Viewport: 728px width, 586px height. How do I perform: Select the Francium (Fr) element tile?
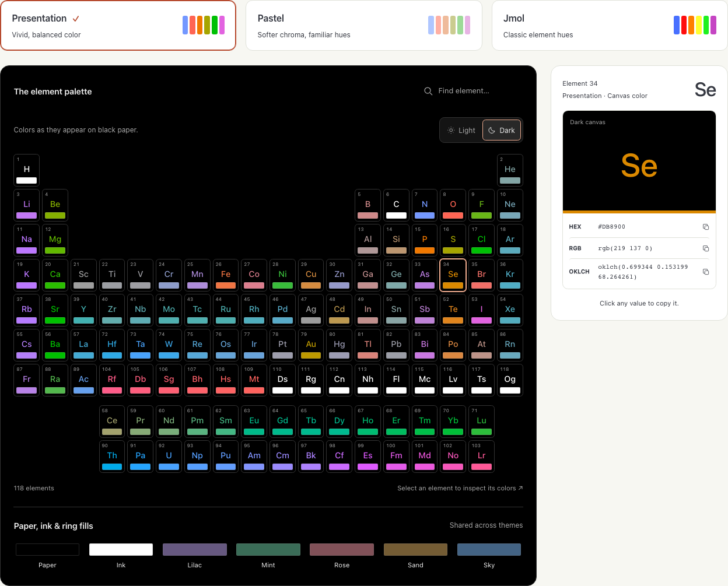(27, 380)
